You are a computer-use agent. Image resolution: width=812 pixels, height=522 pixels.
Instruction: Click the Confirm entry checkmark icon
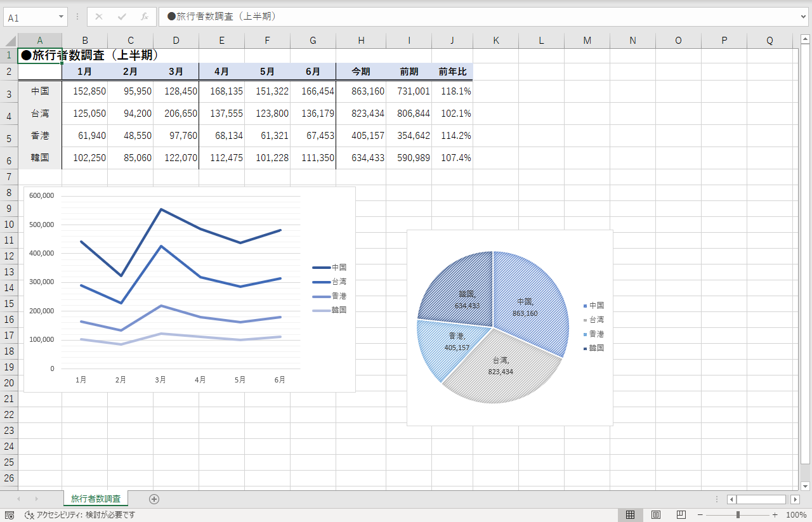pyautogui.click(x=122, y=16)
